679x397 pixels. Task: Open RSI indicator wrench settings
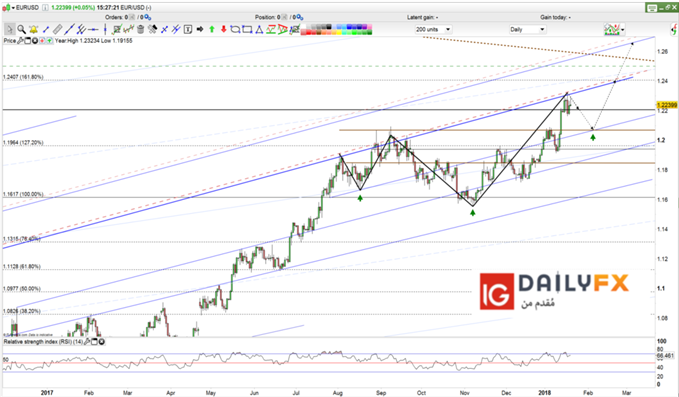(x=87, y=342)
